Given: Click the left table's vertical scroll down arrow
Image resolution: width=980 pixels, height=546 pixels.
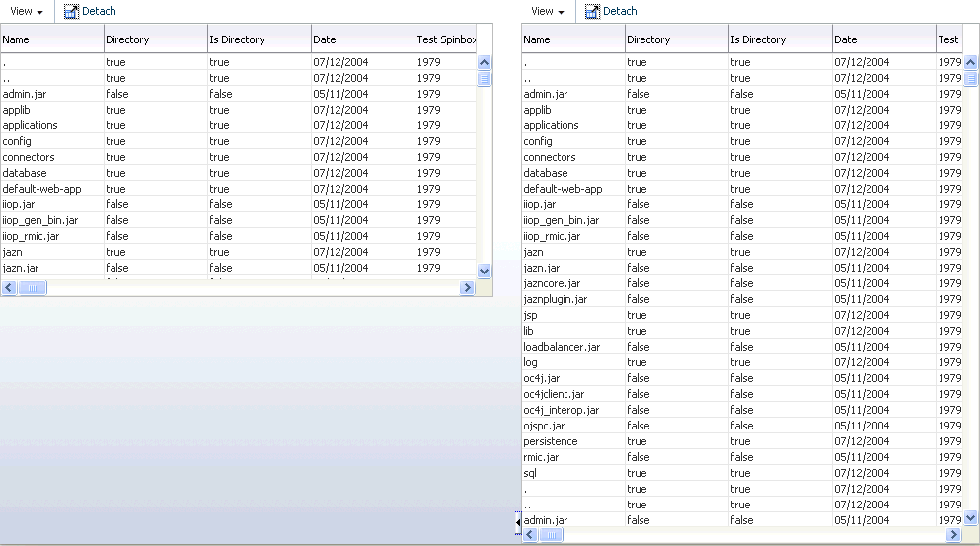Looking at the screenshot, I should [x=484, y=271].
